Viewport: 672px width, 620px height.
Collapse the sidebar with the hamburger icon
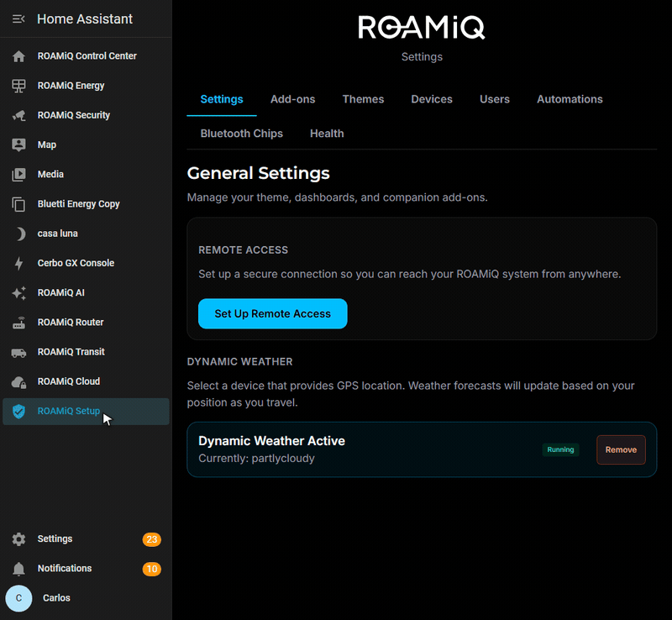(x=18, y=18)
